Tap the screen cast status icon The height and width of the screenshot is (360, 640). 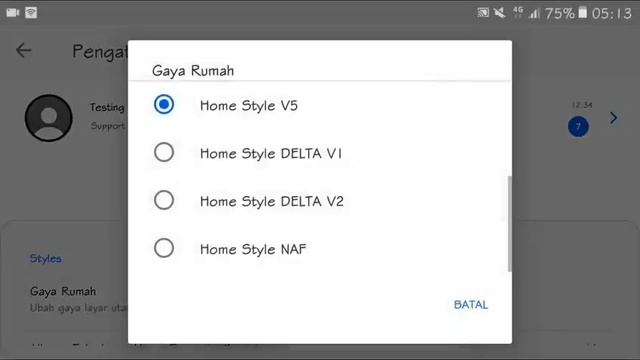[x=483, y=13]
